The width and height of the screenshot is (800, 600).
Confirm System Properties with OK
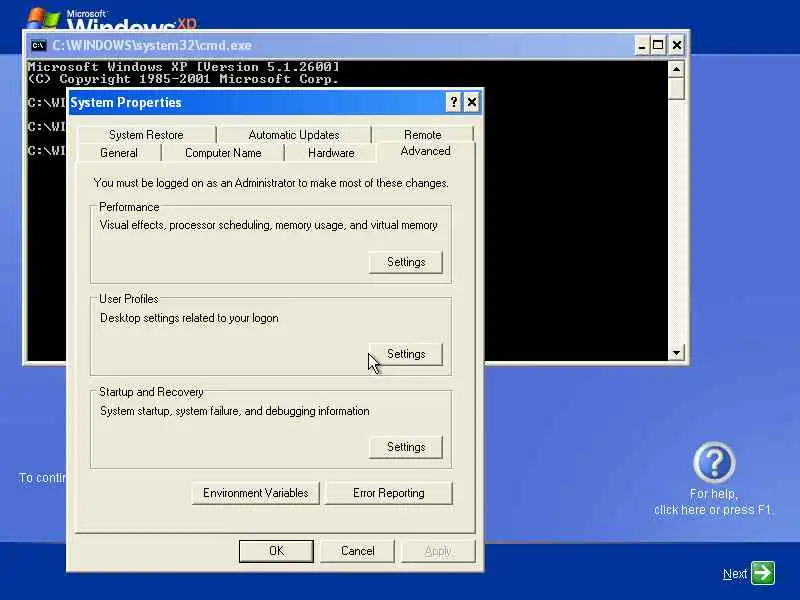(x=277, y=551)
